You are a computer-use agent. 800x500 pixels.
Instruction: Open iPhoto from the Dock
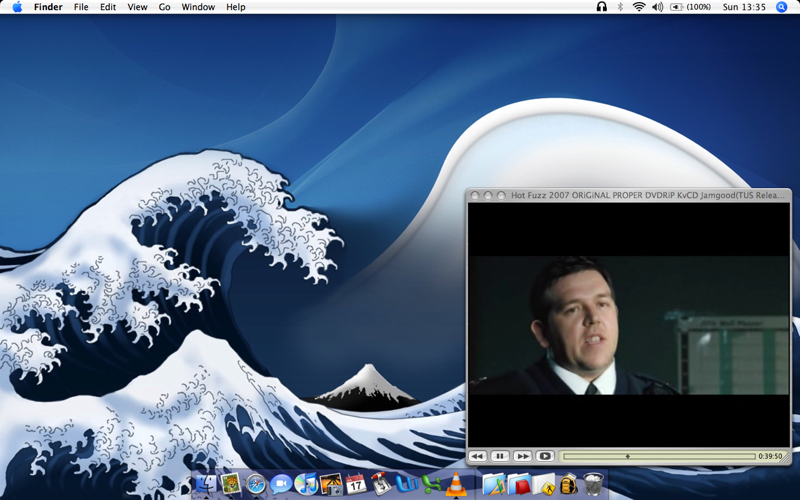click(x=331, y=484)
